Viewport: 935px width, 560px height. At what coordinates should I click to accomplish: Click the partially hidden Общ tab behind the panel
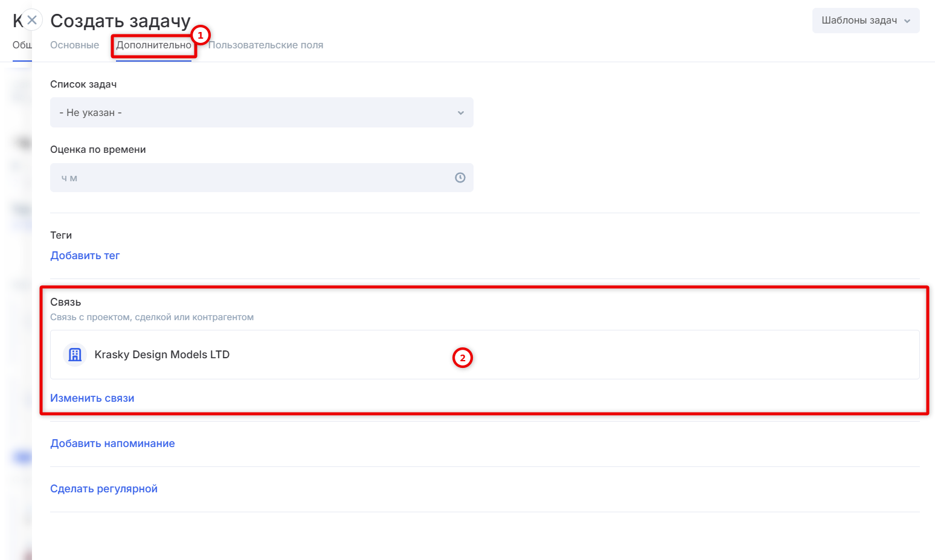point(22,45)
